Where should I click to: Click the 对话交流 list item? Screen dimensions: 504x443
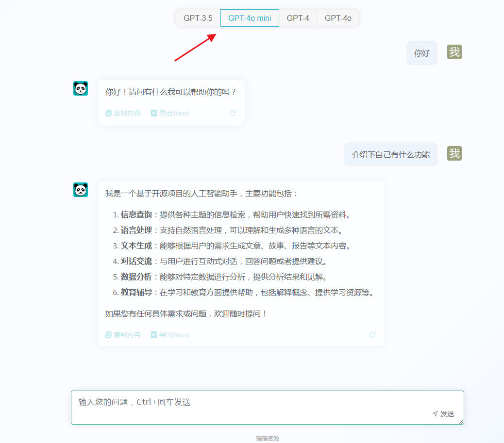[220, 261]
